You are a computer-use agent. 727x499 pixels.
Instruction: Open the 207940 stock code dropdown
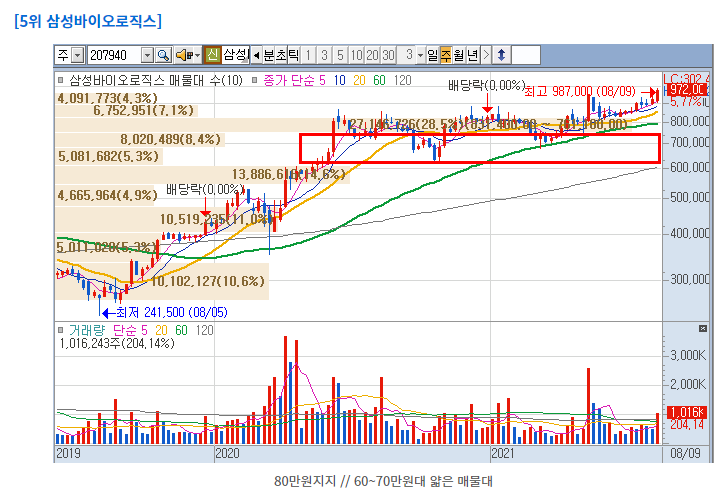point(147,56)
